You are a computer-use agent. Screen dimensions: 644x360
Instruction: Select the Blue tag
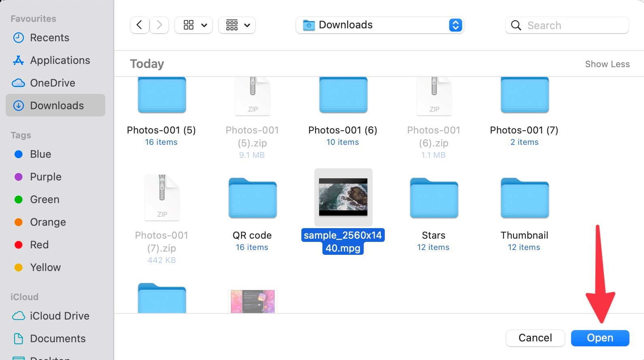[55, 154]
